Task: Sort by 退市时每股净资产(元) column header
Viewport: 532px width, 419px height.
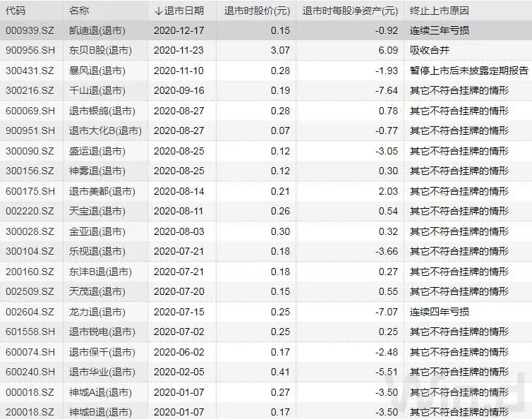Action: tap(350, 11)
